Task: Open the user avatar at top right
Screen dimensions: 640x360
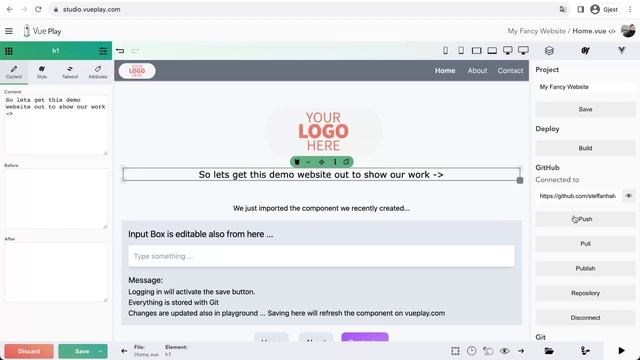Action: pyautogui.click(x=628, y=31)
